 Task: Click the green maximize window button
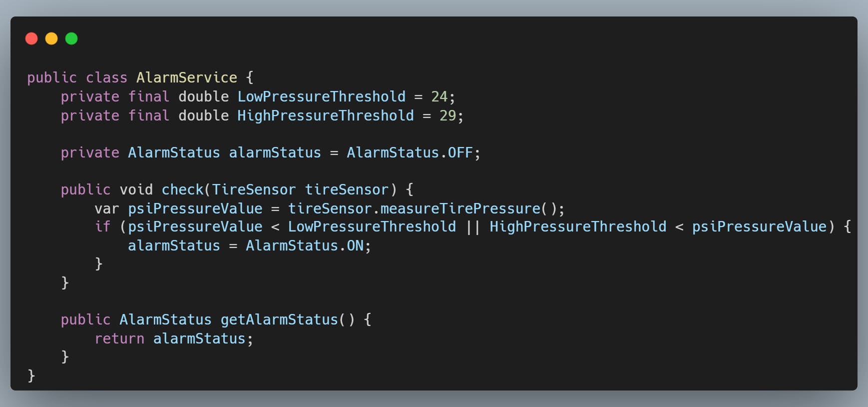(x=71, y=38)
